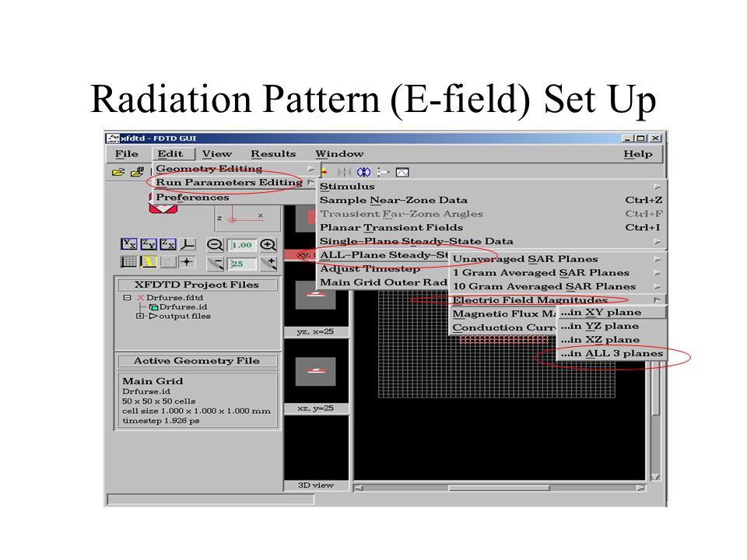This screenshot has width=747, height=560.
Task: Select Magnetic Flux Magnitudes entry
Action: click(x=504, y=313)
